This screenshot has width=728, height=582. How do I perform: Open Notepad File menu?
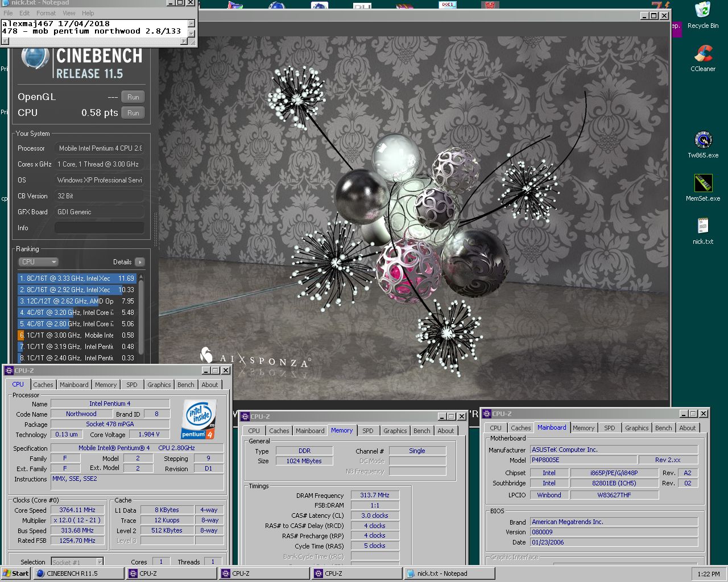pos(8,13)
